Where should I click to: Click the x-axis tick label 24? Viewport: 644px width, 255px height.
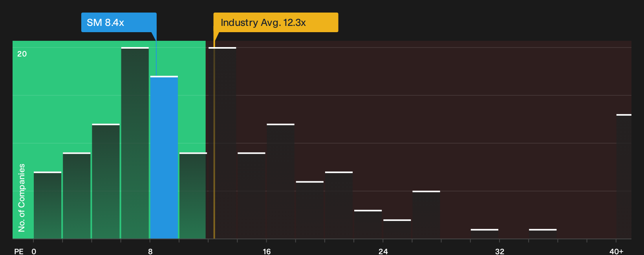click(x=383, y=251)
